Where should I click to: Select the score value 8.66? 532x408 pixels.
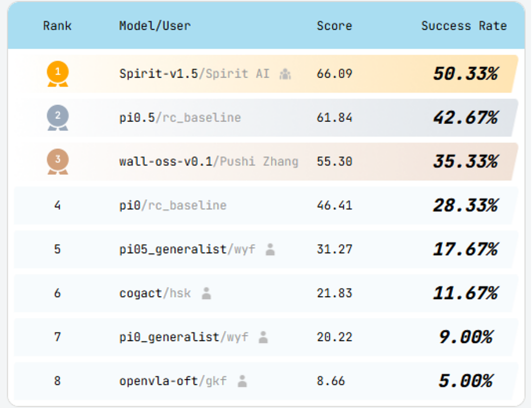331,381
